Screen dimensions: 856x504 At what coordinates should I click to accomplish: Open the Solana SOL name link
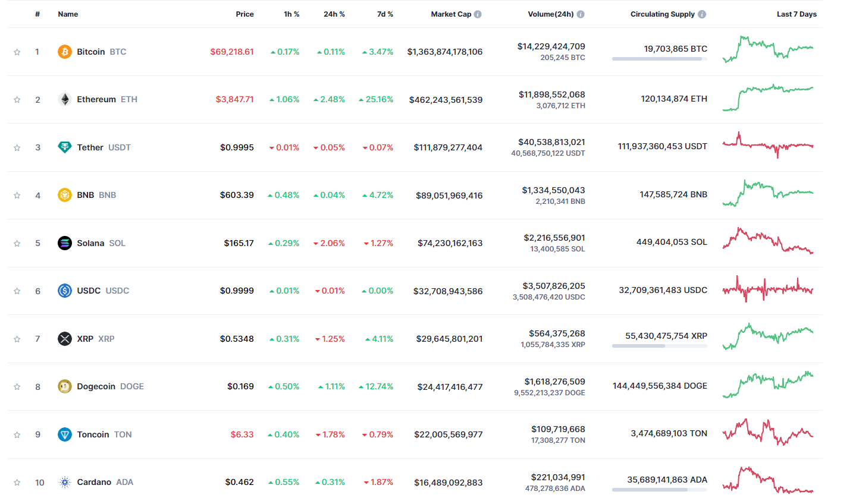point(101,243)
